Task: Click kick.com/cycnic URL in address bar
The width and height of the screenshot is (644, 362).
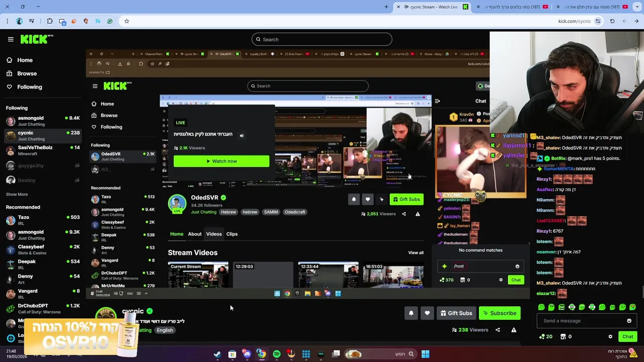Action: click(574, 21)
